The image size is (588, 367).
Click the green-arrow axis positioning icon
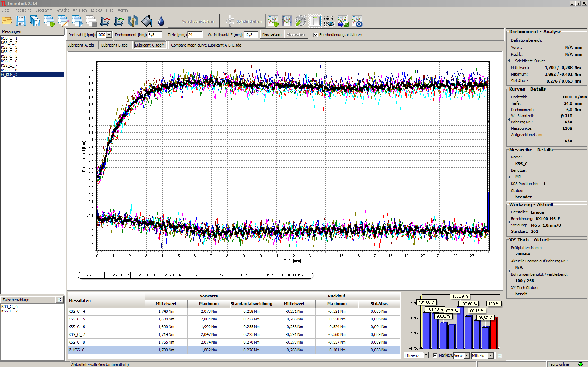(119, 21)
